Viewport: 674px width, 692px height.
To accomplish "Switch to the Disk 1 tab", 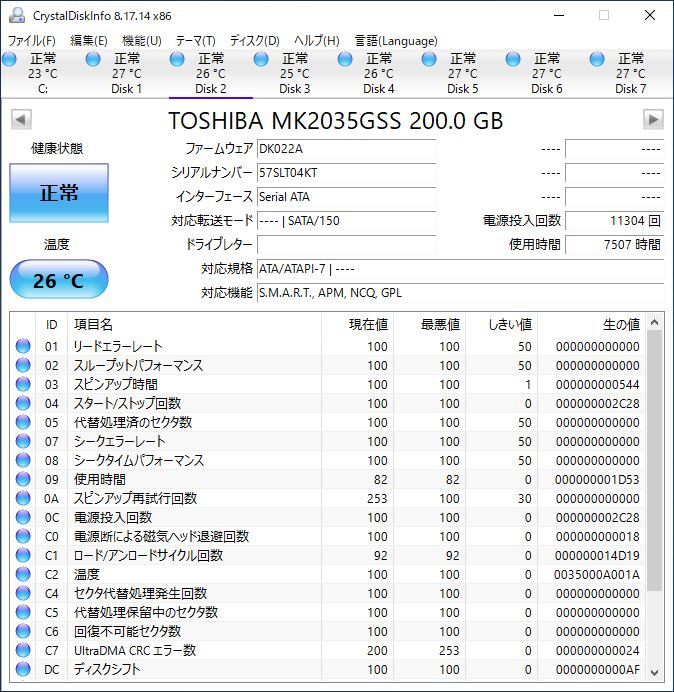I will point(126,73).
